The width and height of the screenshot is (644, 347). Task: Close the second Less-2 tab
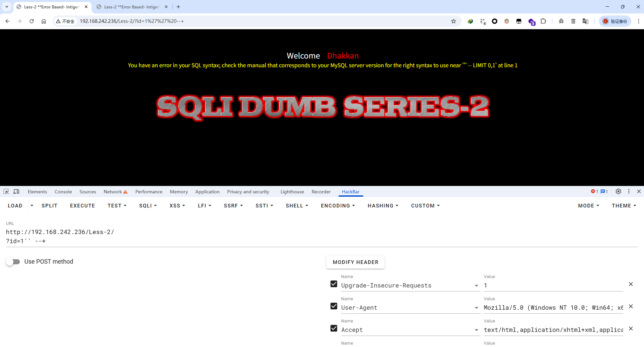point(166,7)
